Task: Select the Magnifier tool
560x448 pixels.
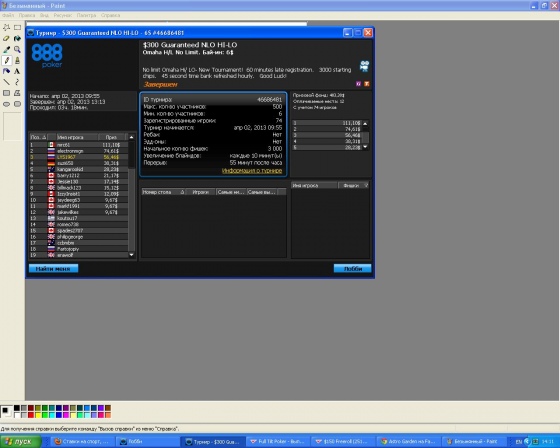Action: pos(17,49)
